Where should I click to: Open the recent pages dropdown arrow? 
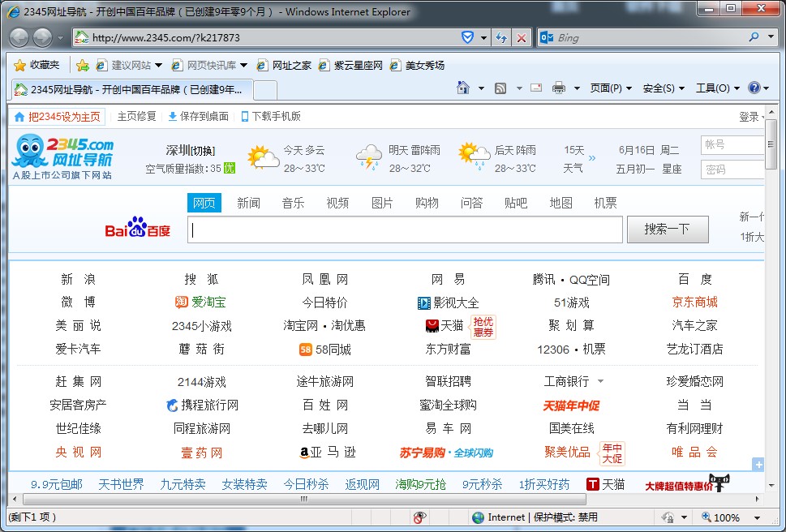60,37
